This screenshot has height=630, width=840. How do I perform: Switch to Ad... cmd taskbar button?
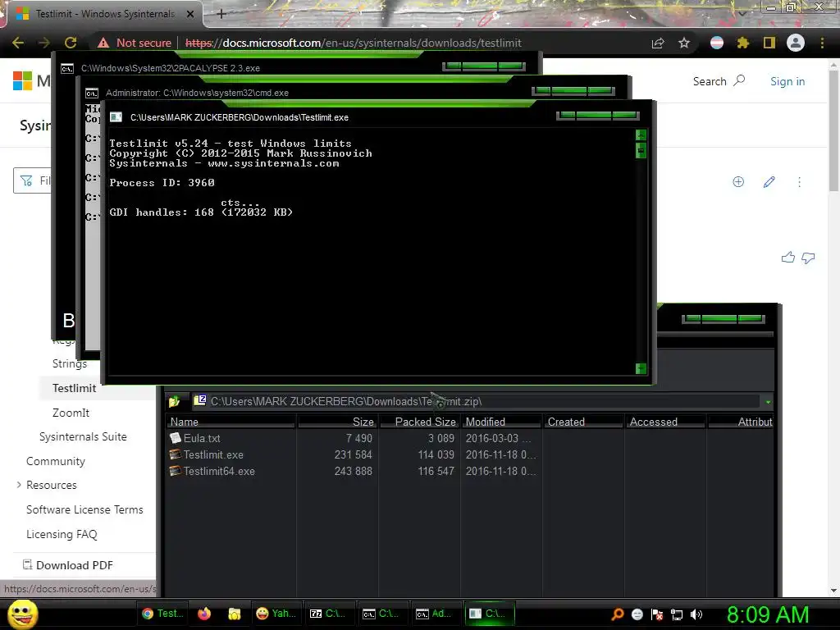(x=435, y=614)
